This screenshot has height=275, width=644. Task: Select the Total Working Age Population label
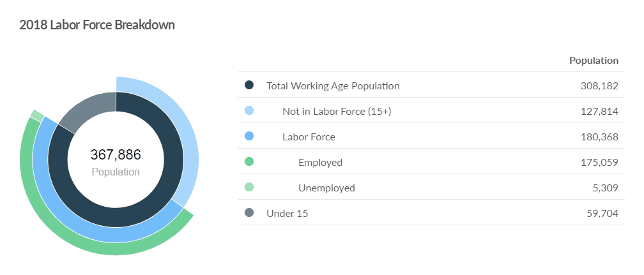[333, 85]
